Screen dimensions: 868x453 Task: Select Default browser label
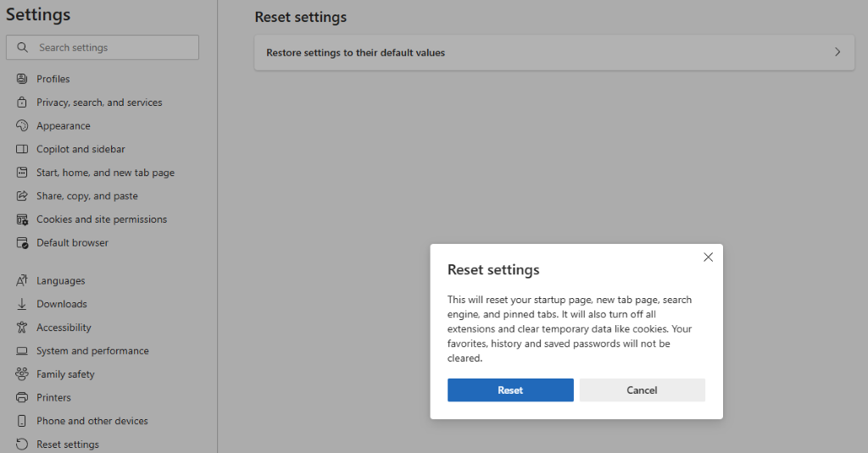tap(73, 243)
